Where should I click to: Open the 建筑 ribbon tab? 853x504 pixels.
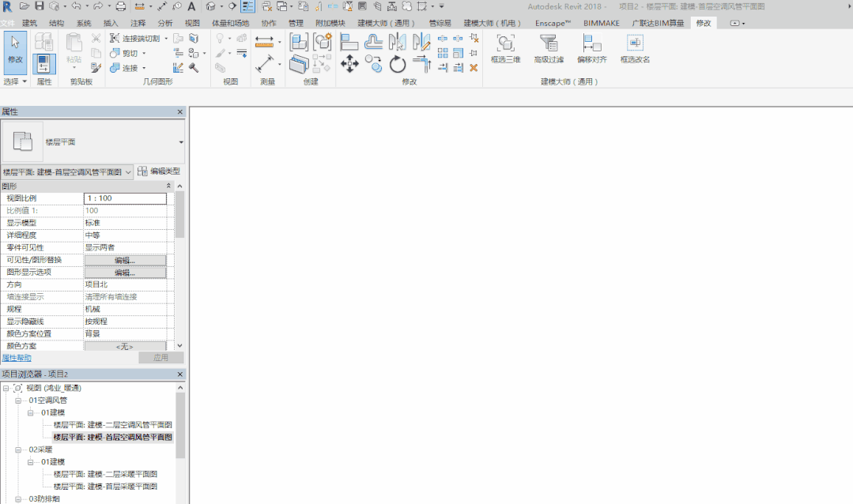tap(29, 23)
